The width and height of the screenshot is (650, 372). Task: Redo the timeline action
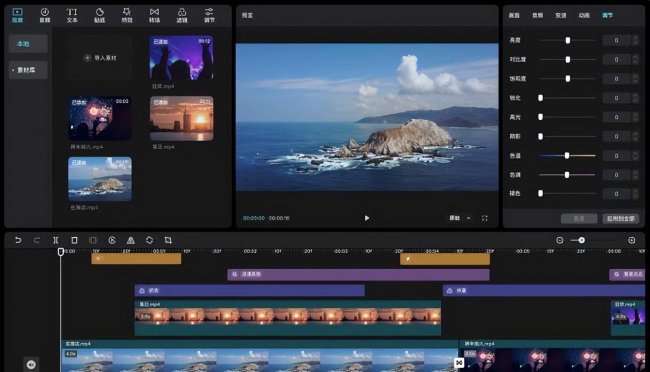pos(36,240)
